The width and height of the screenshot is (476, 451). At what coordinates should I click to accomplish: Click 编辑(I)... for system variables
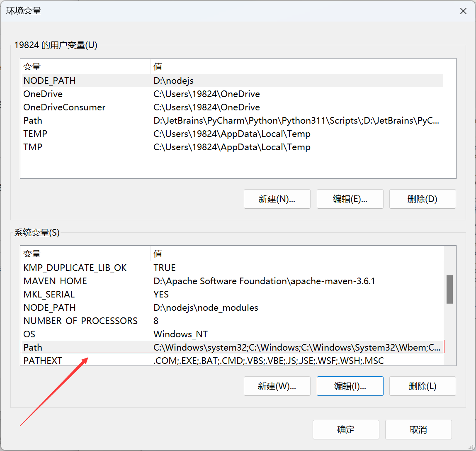(x=350, y=386)
